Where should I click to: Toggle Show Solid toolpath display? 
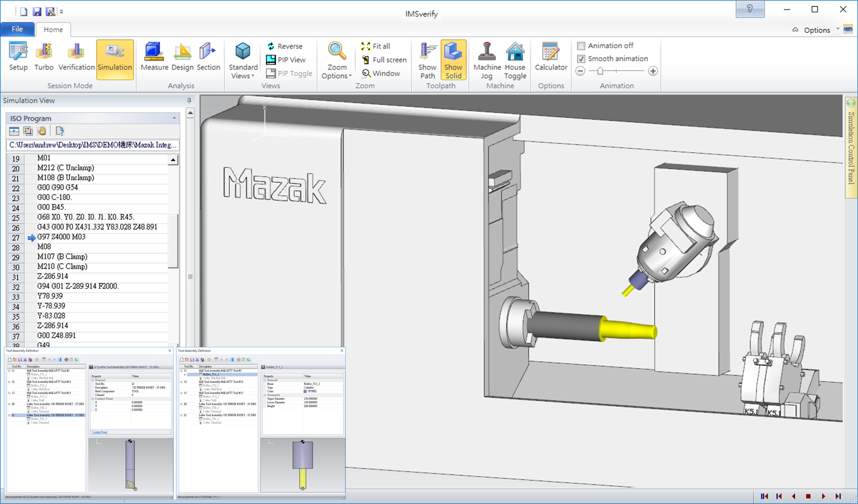[453, 60]
